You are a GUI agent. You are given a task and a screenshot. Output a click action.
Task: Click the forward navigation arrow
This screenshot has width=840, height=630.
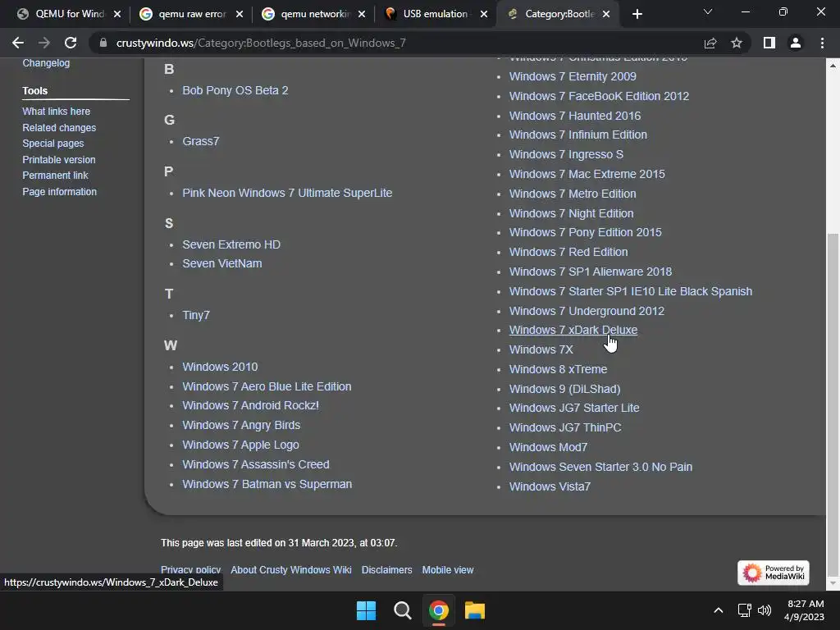(x=44, y=43)
